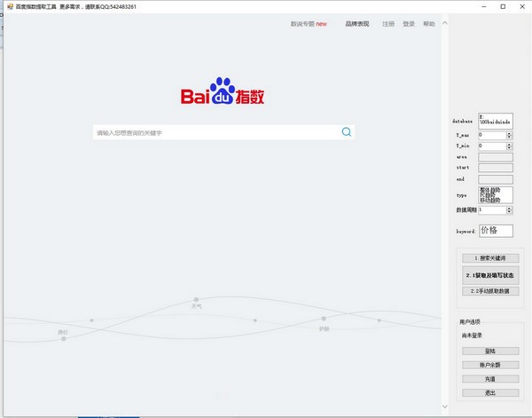Image resolution: width=532 pixels, height=418 pixels.
Task: Click the start date text box
Action: 496,168
